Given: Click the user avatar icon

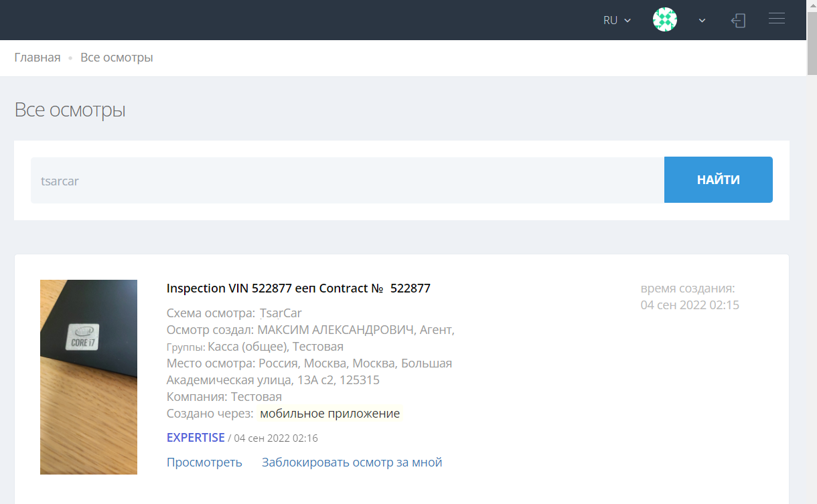Looking at the screenshot, I should tap(664, 20).
